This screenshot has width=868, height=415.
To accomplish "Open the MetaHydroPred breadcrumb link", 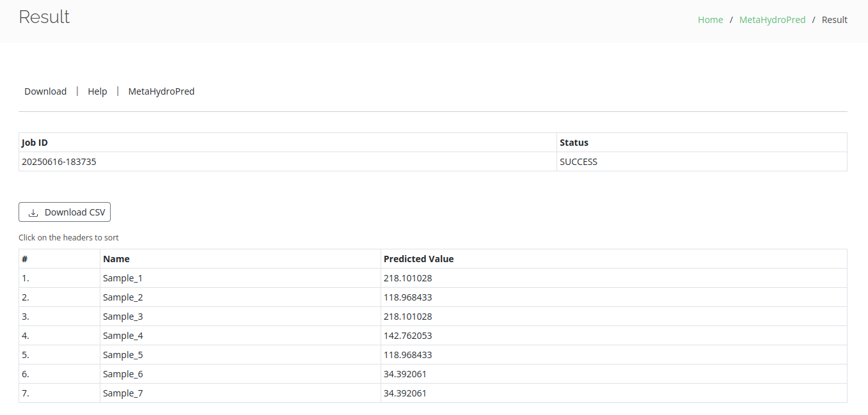I will click(x=772, y=20).
